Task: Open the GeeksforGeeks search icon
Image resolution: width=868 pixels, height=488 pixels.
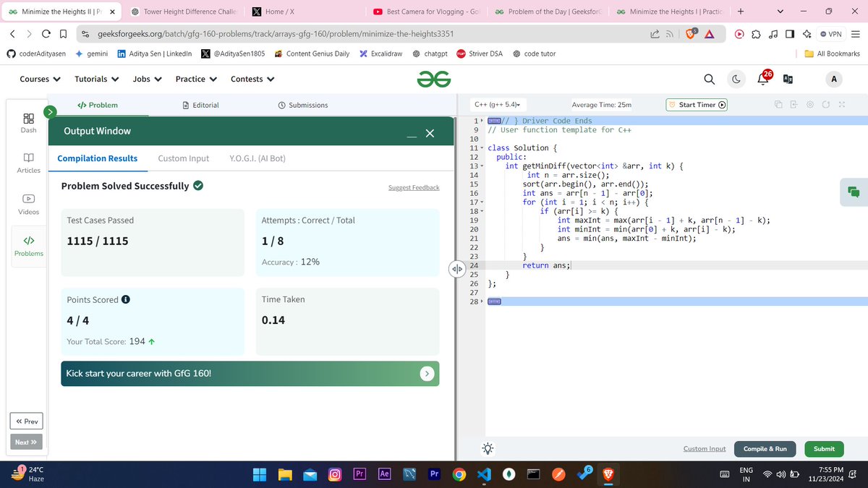Action: tap(710, 80)
